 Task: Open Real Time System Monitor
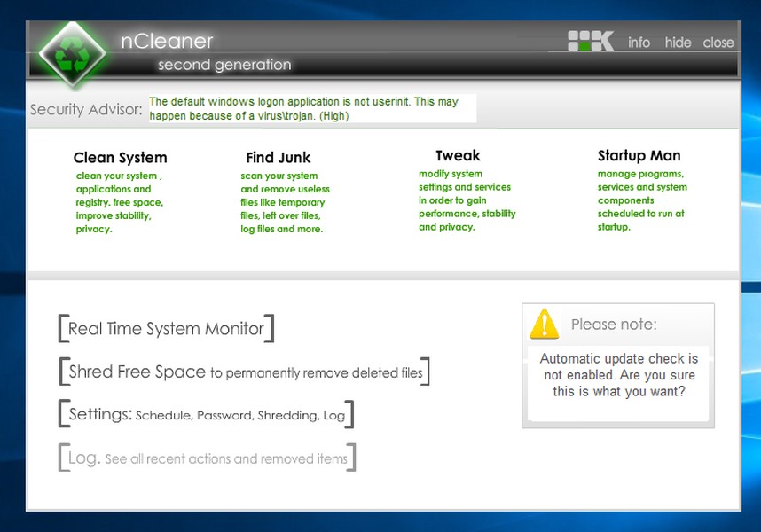[x=166, y=329]
